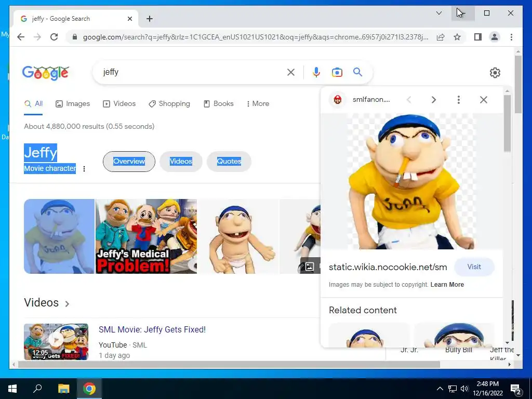Switch to Videos results tab

coord(119,104)
